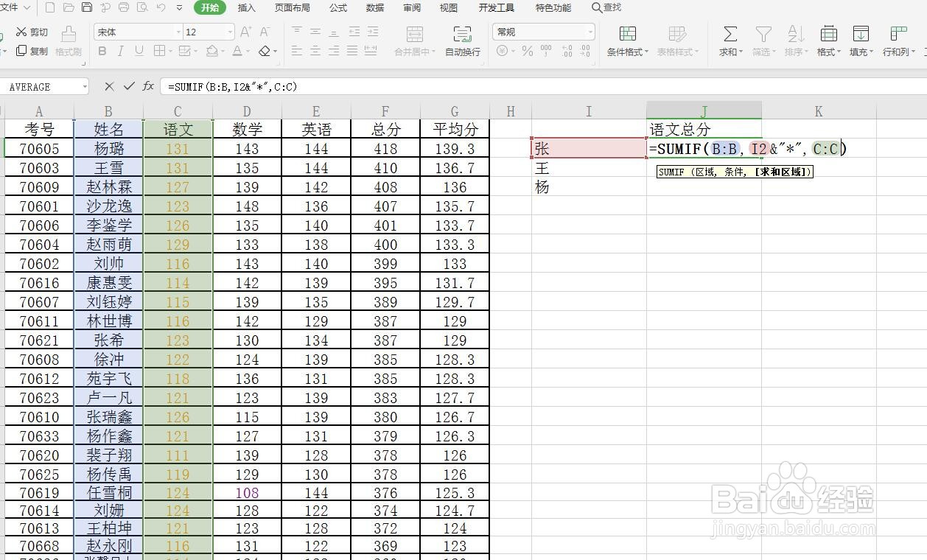Click the 求和 sigma sum icon
Viewport: 927px width, 560px height.
click(x=730, y=34)
